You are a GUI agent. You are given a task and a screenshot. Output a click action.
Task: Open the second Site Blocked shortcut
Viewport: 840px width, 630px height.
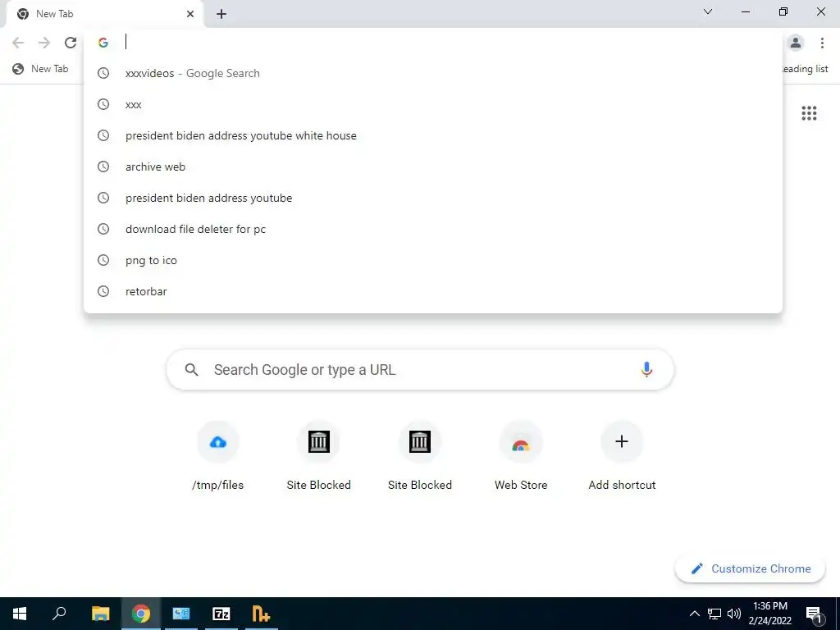click(x=419, y=456)
